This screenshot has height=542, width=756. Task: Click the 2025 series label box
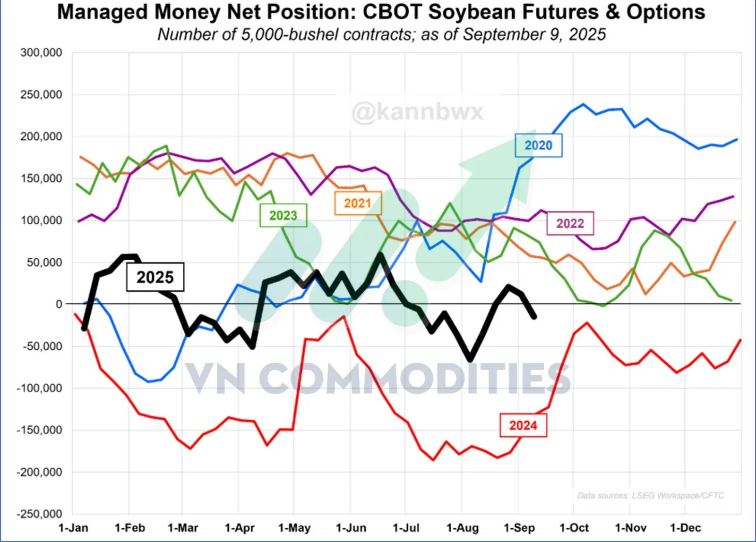155,277
